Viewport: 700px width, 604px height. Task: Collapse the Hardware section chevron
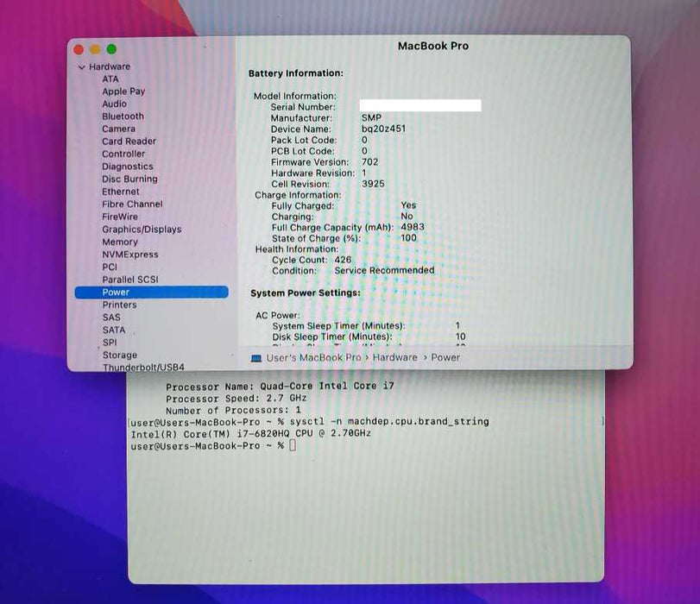82,67
